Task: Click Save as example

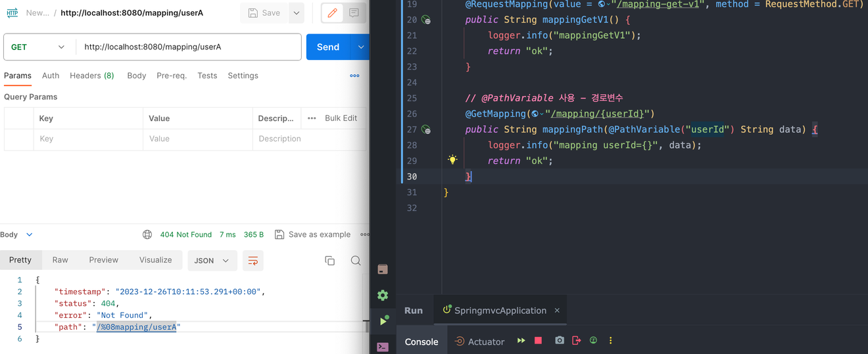Action: tap(312, 234)
